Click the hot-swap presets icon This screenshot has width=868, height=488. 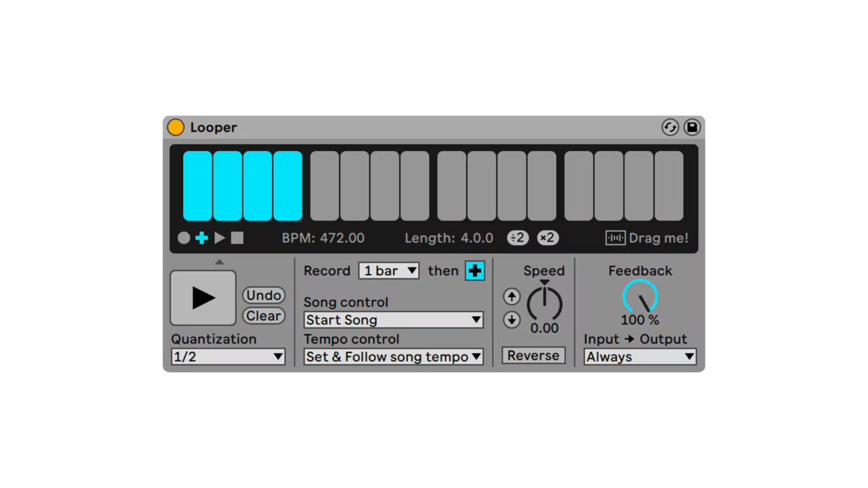tap(670, 127)
